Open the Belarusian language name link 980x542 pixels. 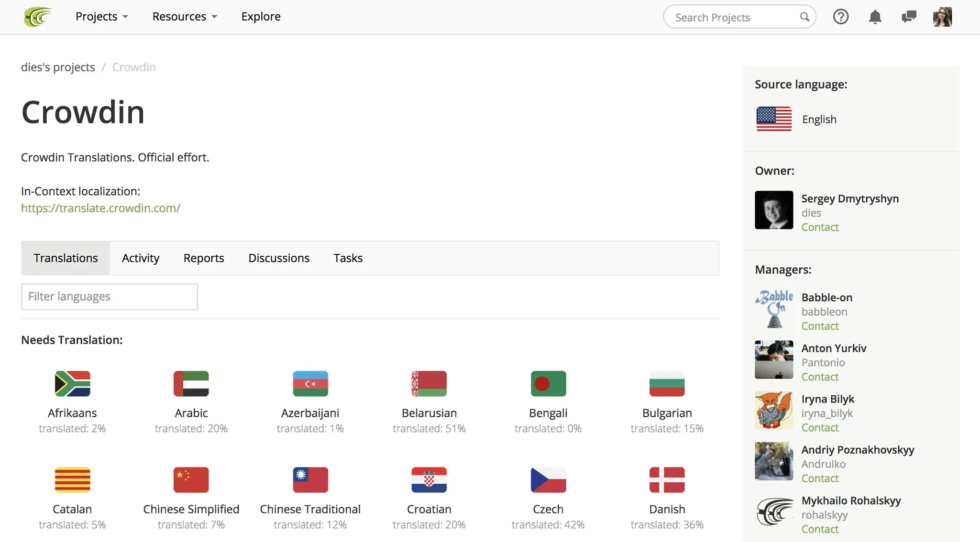(429, 413)
